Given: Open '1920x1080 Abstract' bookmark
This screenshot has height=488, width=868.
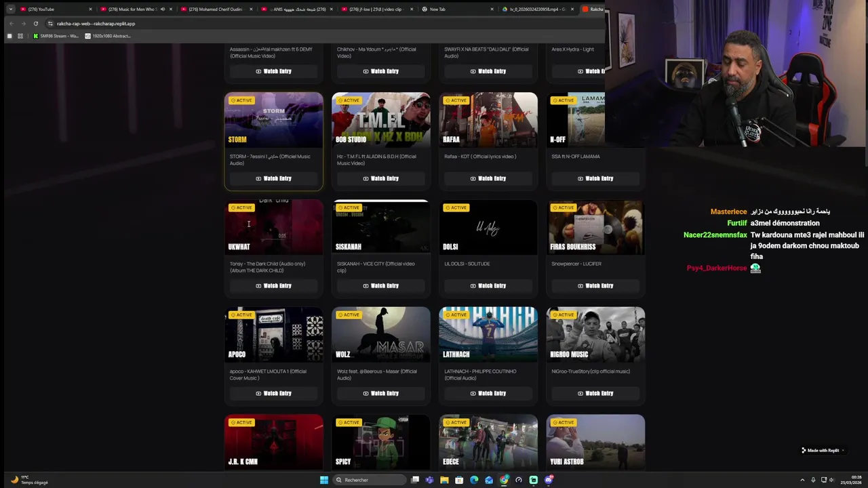Looking at the screenshot, I should tap(107, 36).
